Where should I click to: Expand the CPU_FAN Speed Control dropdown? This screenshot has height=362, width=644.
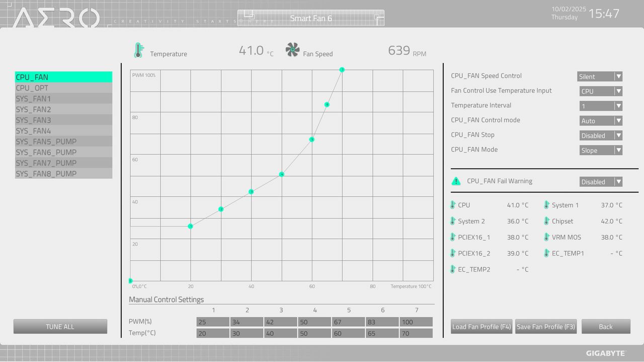point(600,76)
